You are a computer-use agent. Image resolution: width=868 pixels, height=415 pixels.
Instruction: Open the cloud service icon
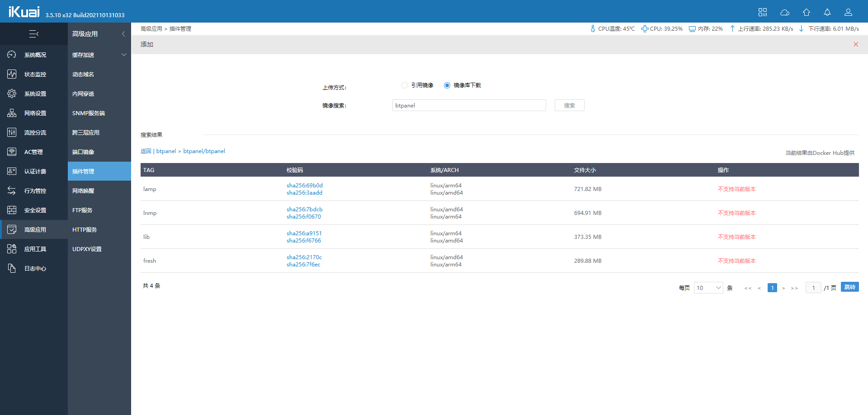point(785,12)
